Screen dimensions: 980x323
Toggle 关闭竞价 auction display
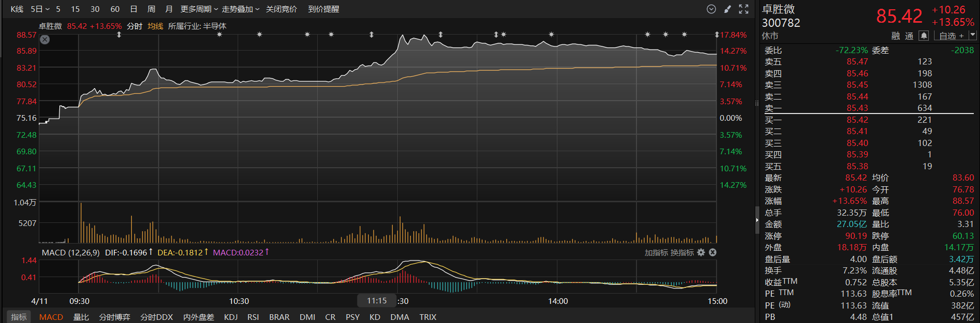tap(281, 9)
